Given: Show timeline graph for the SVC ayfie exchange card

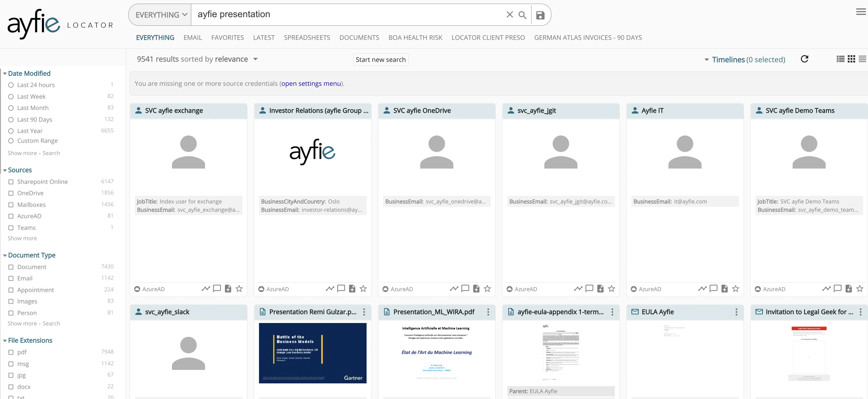Looking at the screenshot, I should (x=206, y=288).
